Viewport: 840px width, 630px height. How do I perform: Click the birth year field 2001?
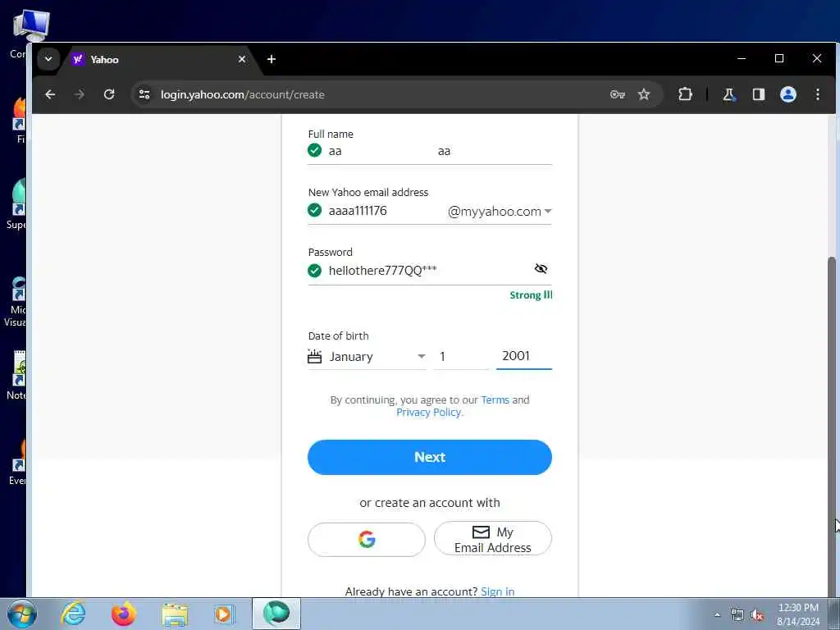(x=523, y=356)
